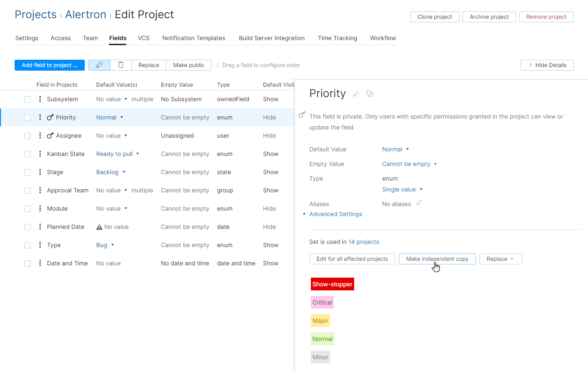Collapse the details panel with Hide Details
The width and height of the screenshot is (588, 372).
tap(547, 65)
